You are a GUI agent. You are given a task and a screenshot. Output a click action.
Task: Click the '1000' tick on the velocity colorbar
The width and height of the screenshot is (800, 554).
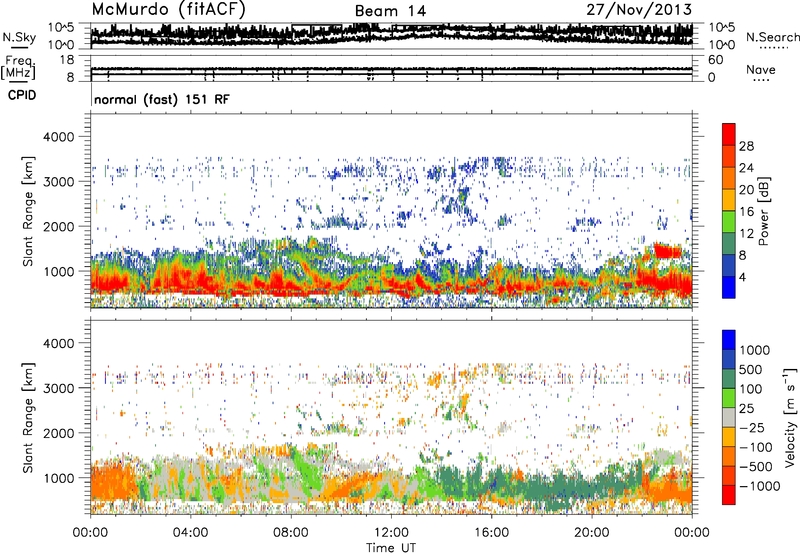(x=754, y=350)
